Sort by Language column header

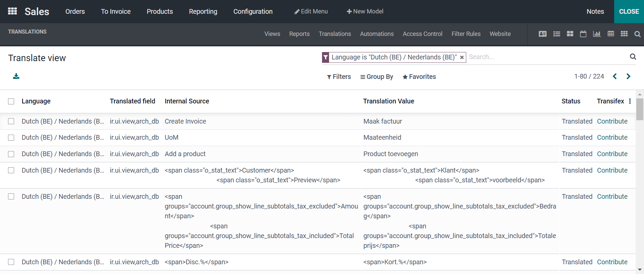[x=36, y=101]
